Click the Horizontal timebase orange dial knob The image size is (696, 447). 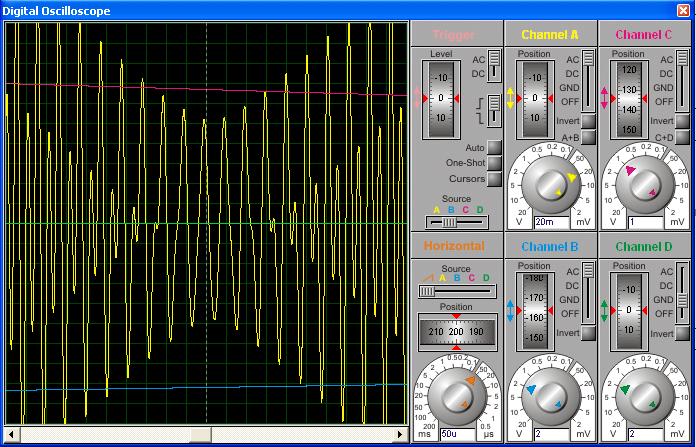point(457,397)
